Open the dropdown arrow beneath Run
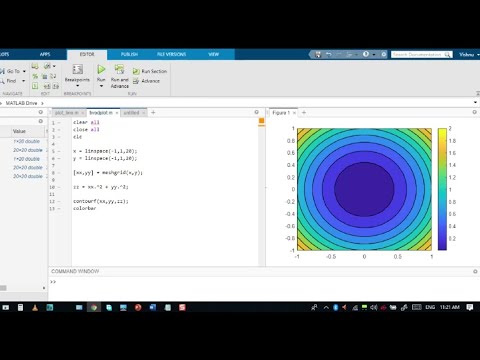This screenshot has width=480, height=360. click(x=101, y=86)
